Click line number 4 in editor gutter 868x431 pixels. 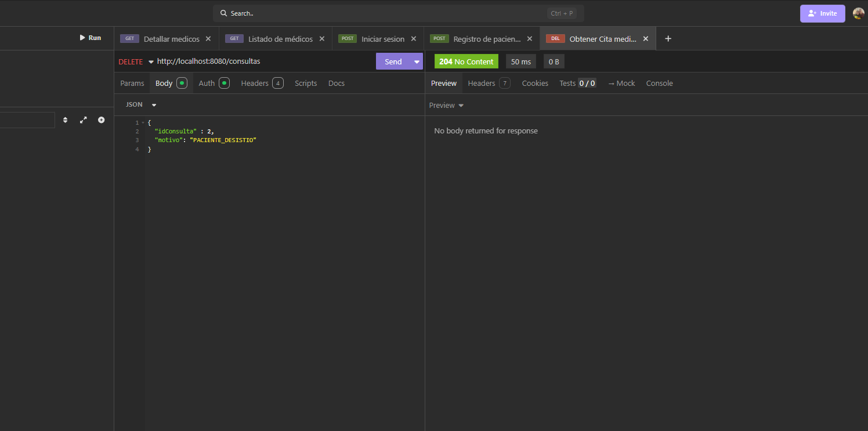(137, 150)
